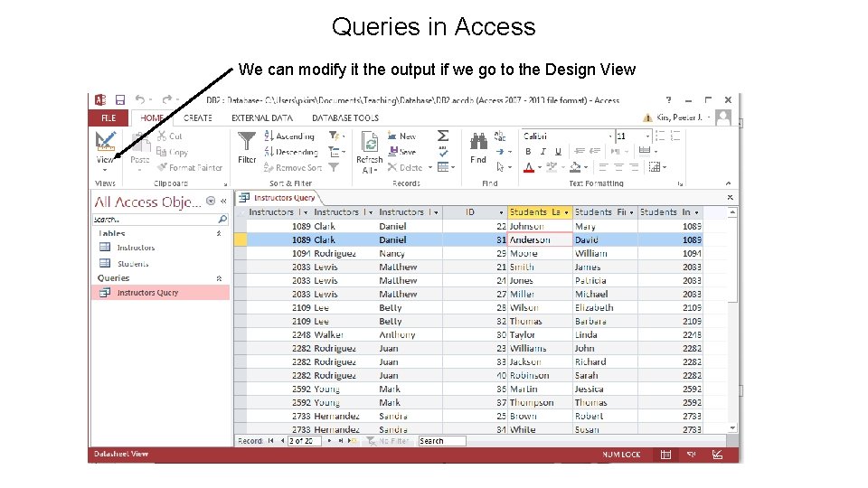Click the Totals sigma icon

tap(443, 136)
